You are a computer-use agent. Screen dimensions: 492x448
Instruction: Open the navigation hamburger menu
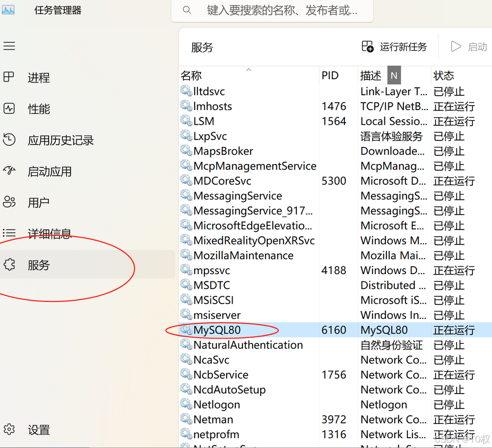click(9, 46)
